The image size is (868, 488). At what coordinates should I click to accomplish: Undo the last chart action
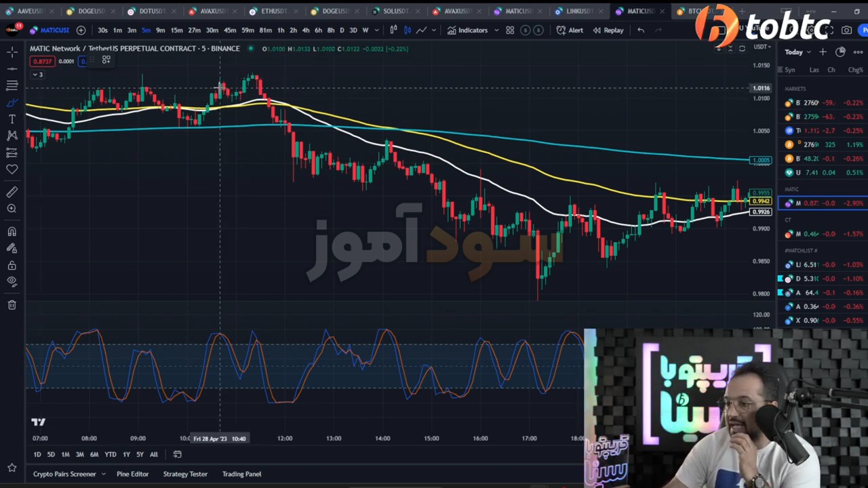pyautogui.click(x=641, y=30)
